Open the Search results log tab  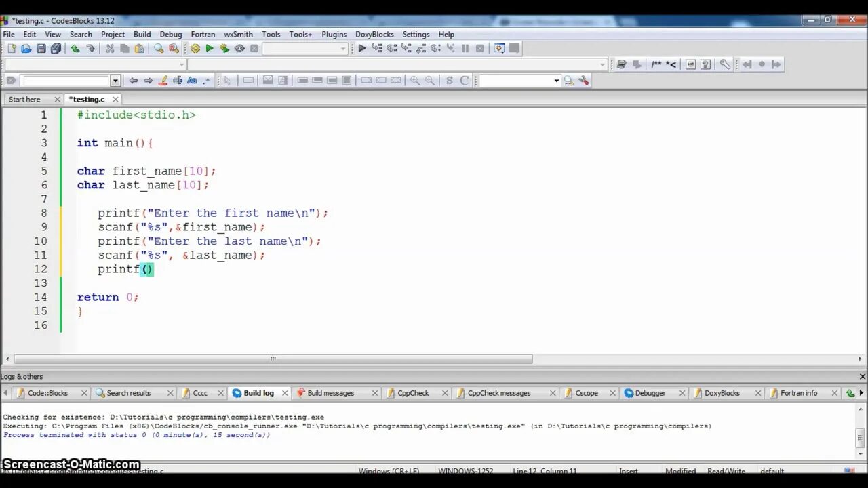pos(128,393)
